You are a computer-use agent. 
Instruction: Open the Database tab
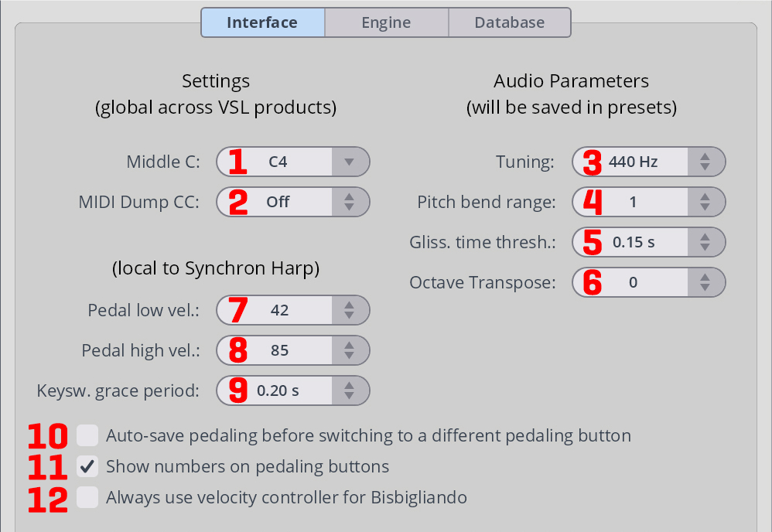[509, 22]
